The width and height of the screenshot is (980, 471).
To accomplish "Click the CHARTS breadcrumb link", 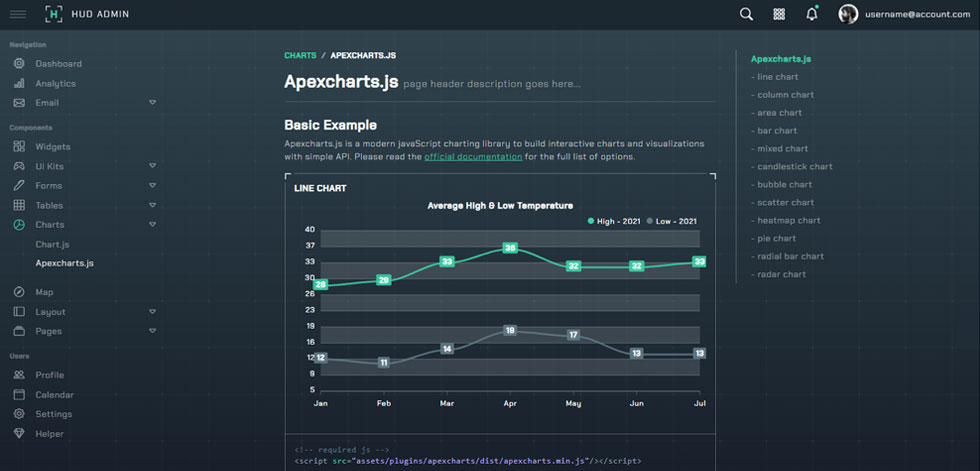I will click(300, 56).
